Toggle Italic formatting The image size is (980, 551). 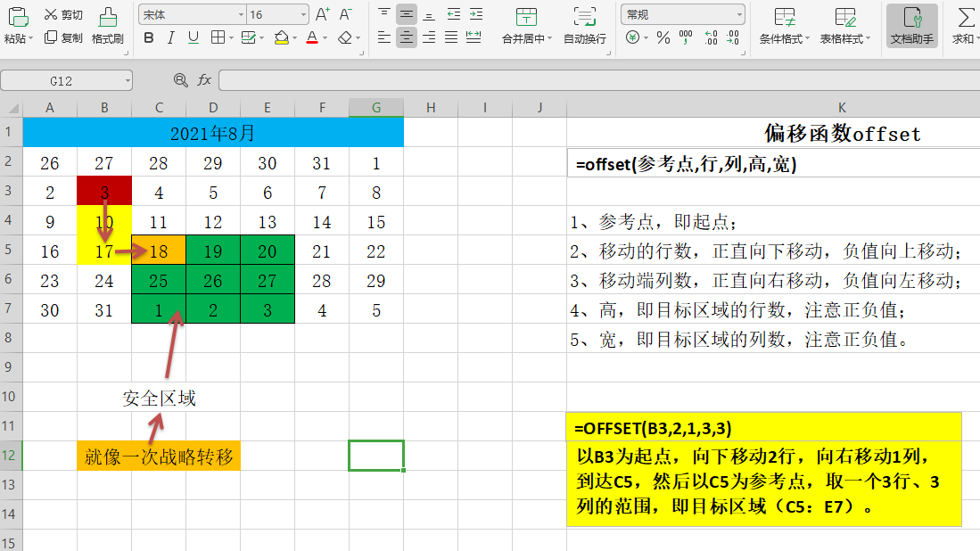point(170,38)
